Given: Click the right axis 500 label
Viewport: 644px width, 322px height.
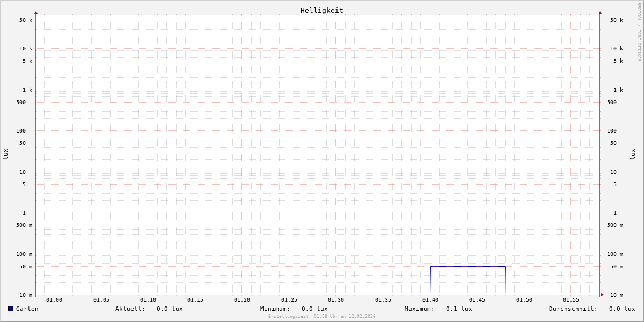Looking at the screenshot, I should coord(612,103).
